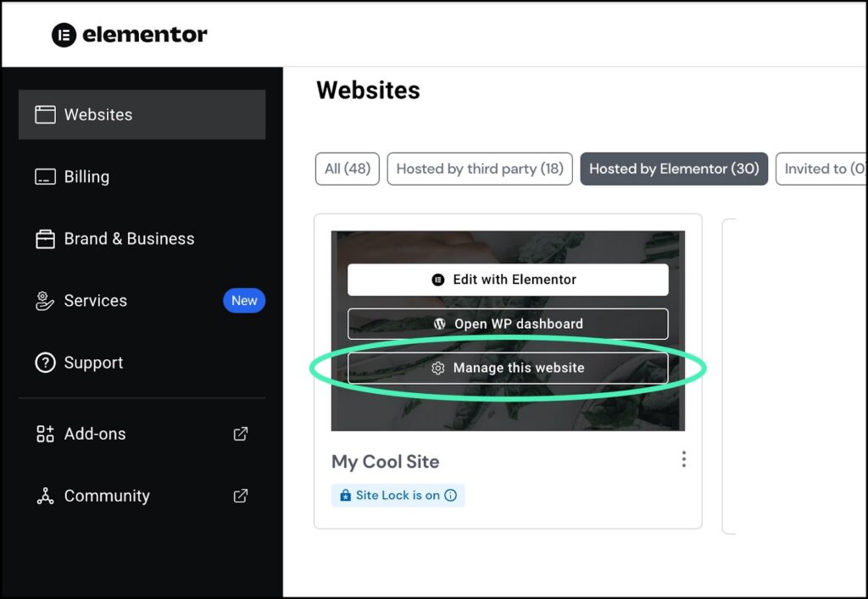
Task: Switch to the All (48) filter tab
Action: [347, 169]
